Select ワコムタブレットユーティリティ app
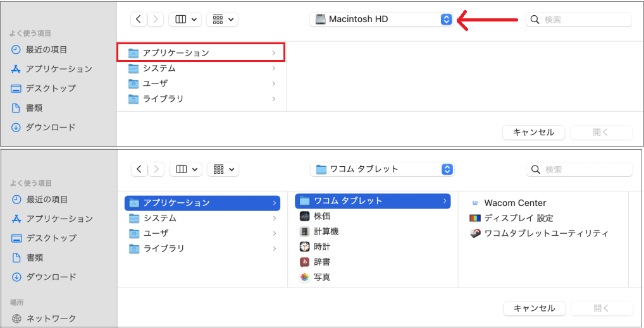The width and height of the screenshot is (644, 328). (539, 234)
